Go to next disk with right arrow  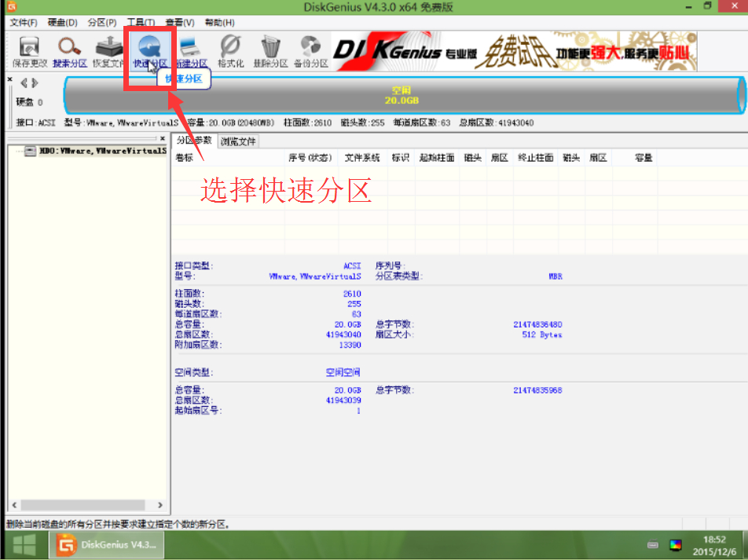click(x=35, y=83)
